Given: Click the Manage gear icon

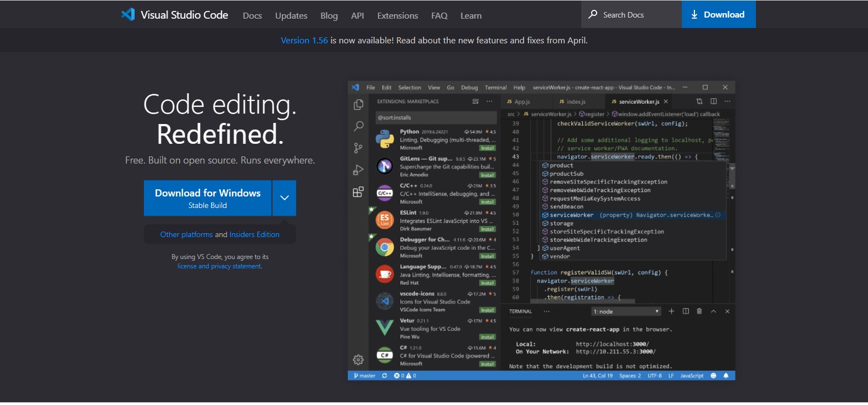Looking at the screenshot, I should [358, 360].
